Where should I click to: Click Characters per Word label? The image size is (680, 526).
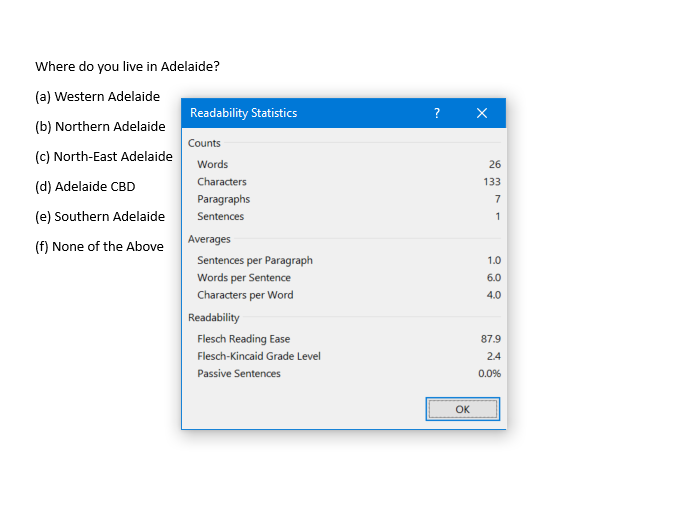click(x=245, y=295)
